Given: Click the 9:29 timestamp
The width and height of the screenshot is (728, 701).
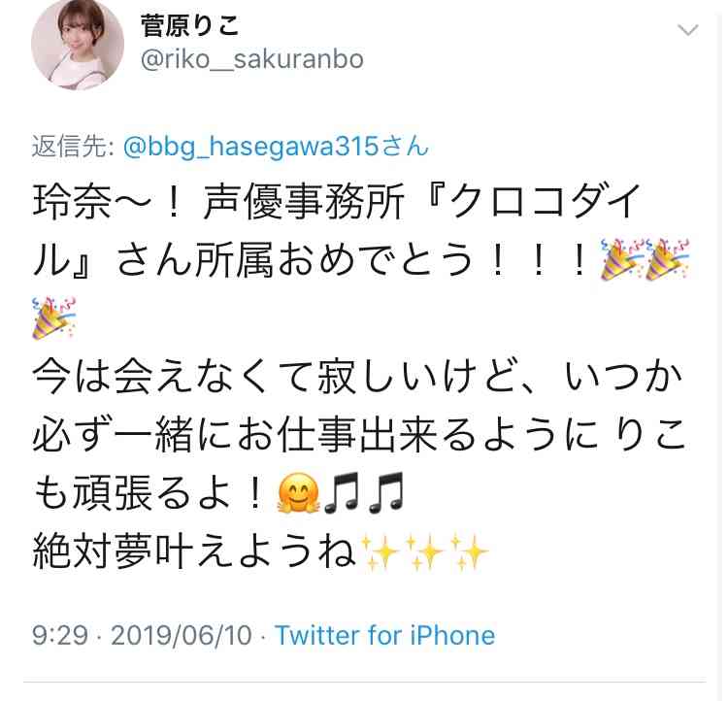Looking at the screenshot, I should [x=60, y=635].
